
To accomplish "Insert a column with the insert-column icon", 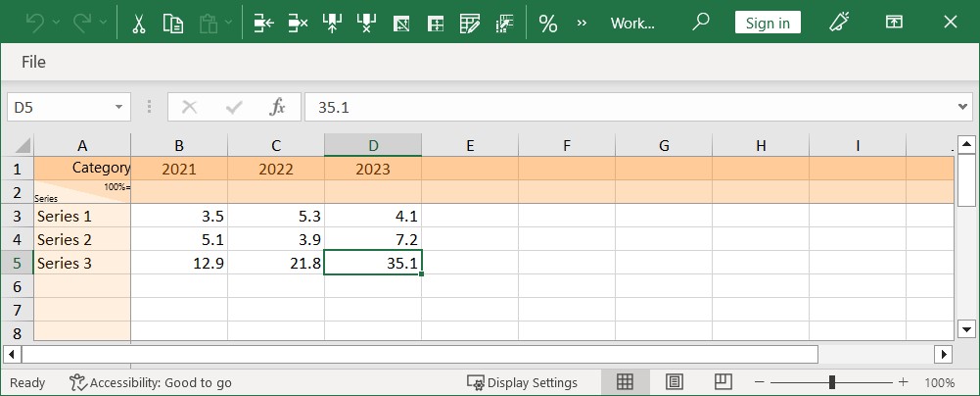I will click(x=332, y=24).
